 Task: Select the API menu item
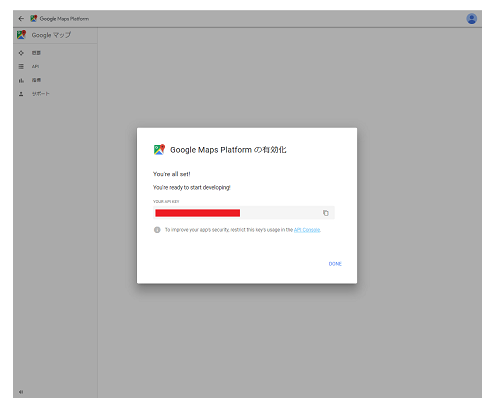coord(35,66)
